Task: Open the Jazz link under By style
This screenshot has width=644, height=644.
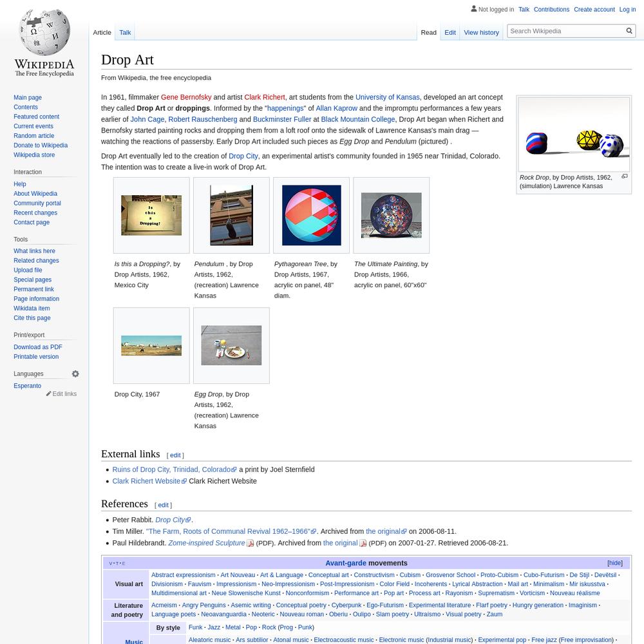Action: coord(214,627)
